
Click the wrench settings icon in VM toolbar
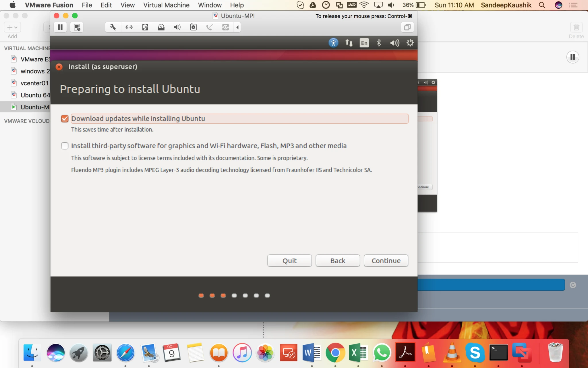coord(113,27)
